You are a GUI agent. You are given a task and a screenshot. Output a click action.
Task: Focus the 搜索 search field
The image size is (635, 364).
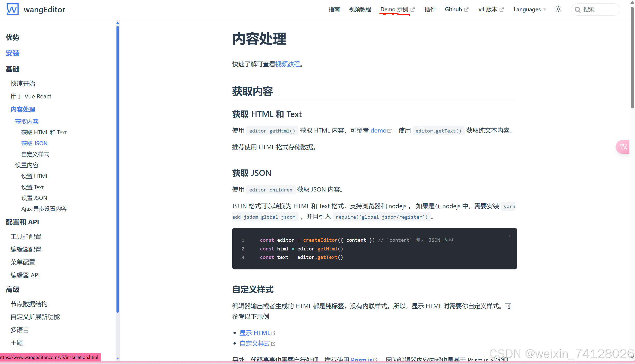pos(599,9)
